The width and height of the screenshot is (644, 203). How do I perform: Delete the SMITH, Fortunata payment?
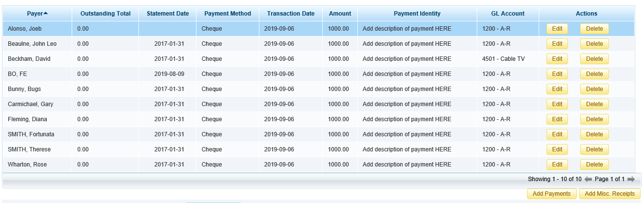(594, 134)
